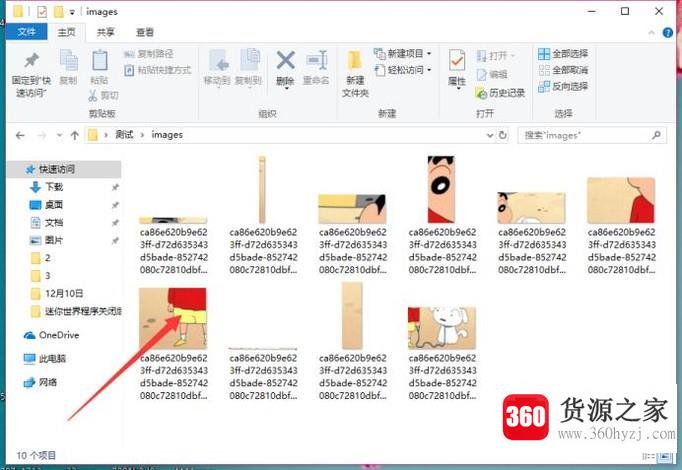Click the blue Help question mark icon
Screen dimensions: 682x470
point(668,33)
